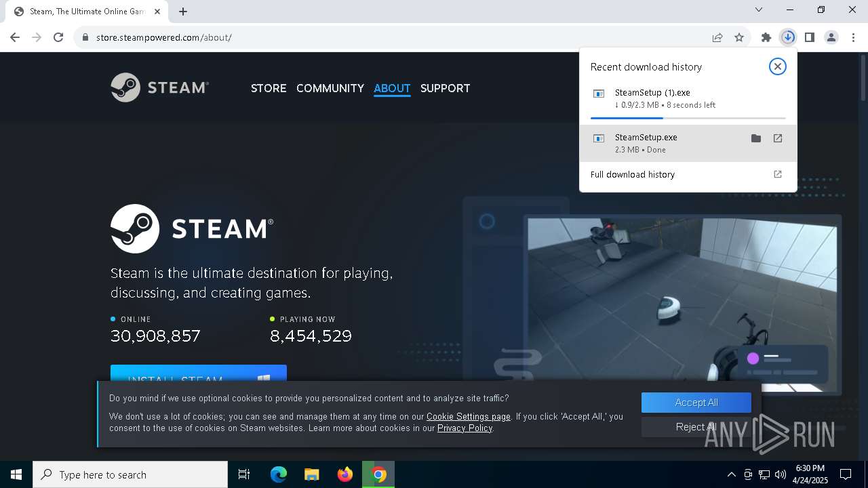This screenshot has width=868, height=488.
Task: Reject all cookies
Action: (696, 427)
